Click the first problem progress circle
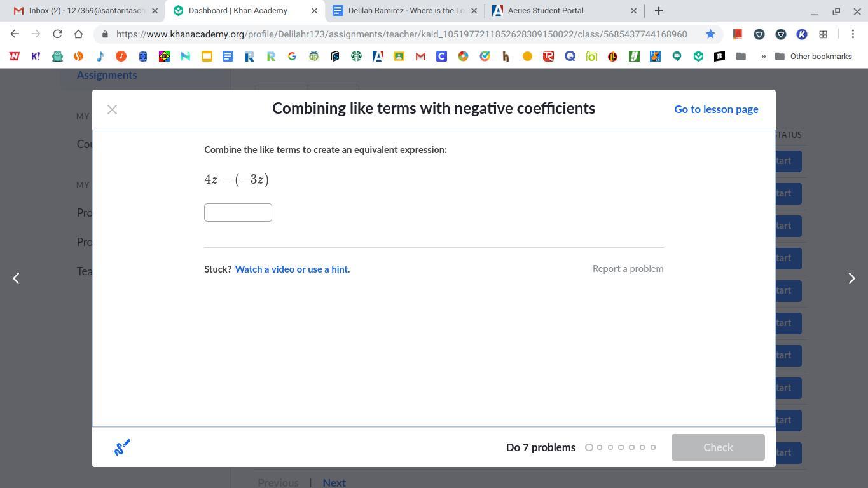The width and height of the screenshot is (868, 488). (589, 447)
